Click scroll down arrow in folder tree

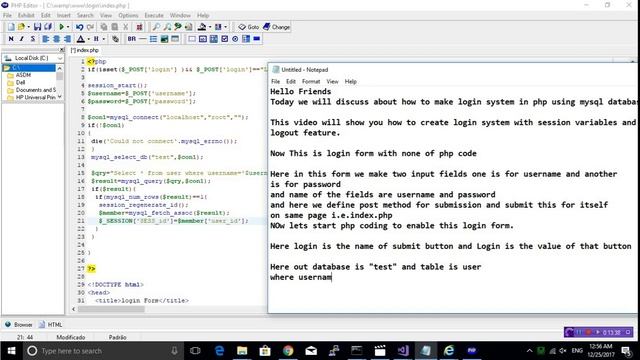click(60, 97)
